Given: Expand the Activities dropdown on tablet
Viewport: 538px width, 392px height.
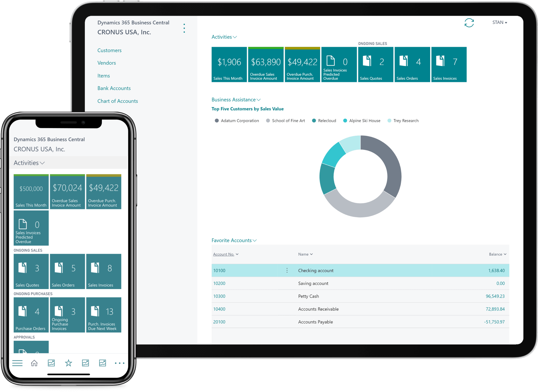Looking at the screenshot, I should [224, 37].
